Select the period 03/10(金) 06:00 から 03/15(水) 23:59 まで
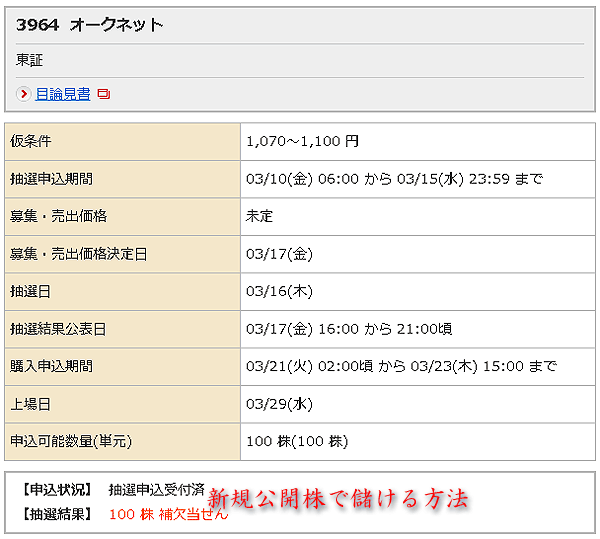600x539 pixels. [x=395, y=179]
